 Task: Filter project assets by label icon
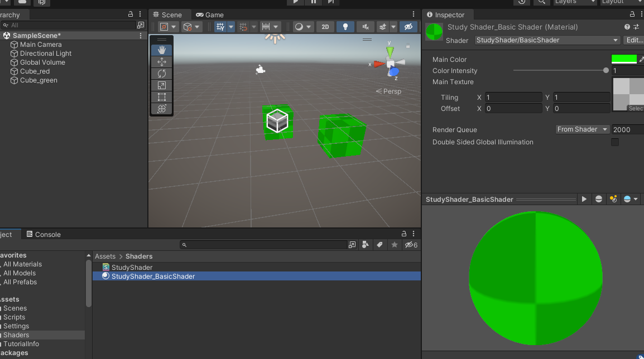pos(379,245)
